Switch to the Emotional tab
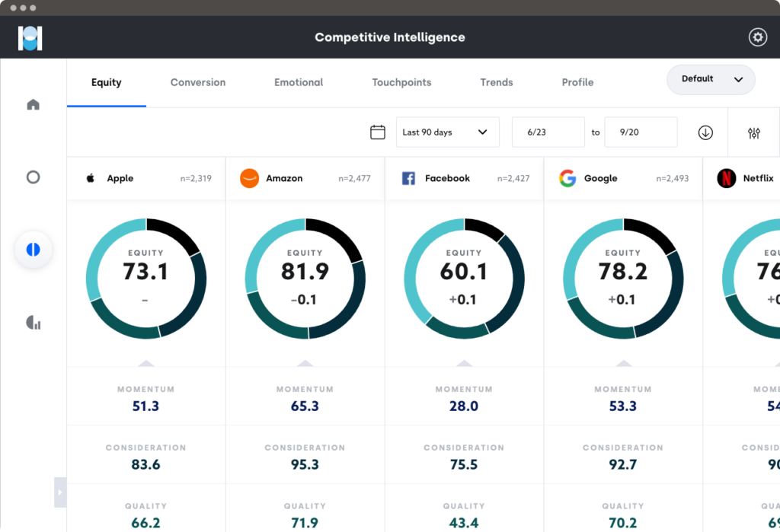780x532 pixels. (299, 82)
